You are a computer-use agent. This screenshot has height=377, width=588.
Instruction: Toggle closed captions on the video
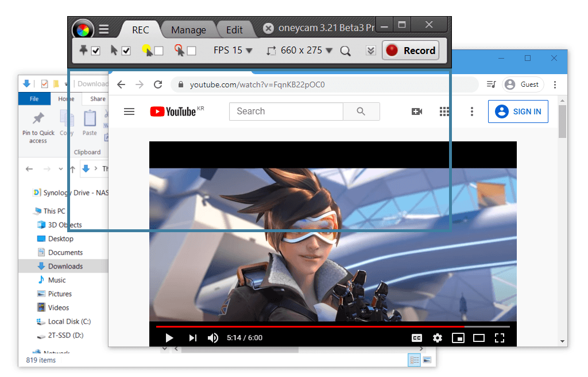click(417, 338)
